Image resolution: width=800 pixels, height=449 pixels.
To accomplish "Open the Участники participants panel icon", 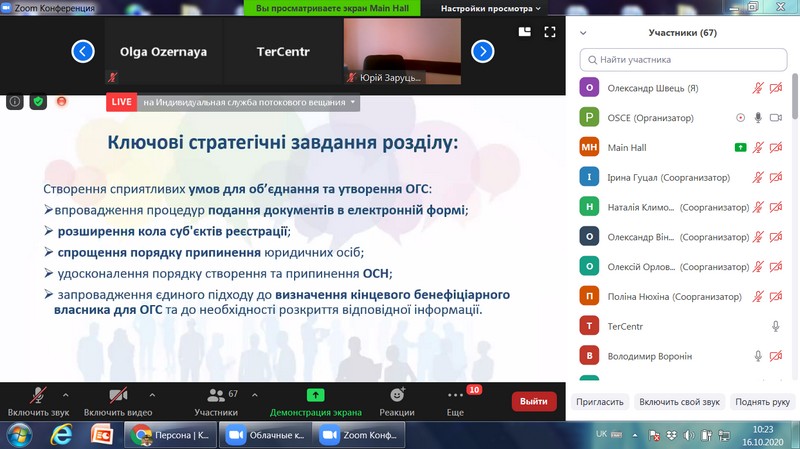I will [x=216, y=396].
